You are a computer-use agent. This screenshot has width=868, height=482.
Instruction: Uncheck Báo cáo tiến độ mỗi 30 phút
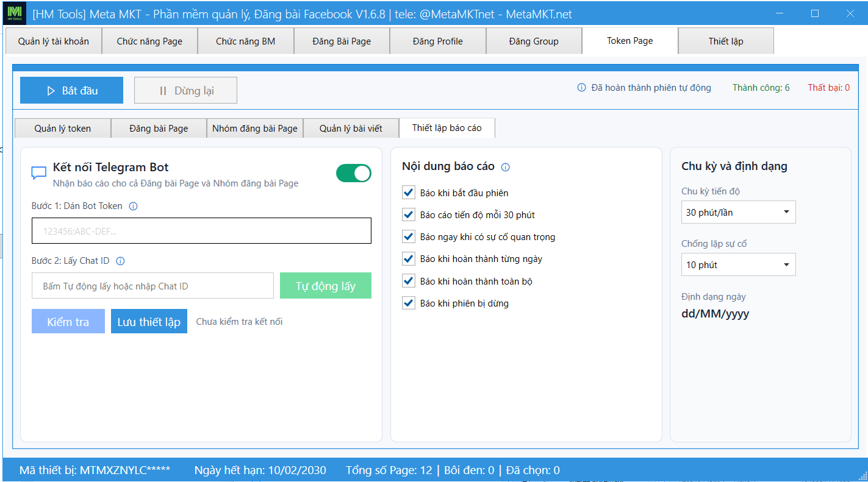(409, 215)
